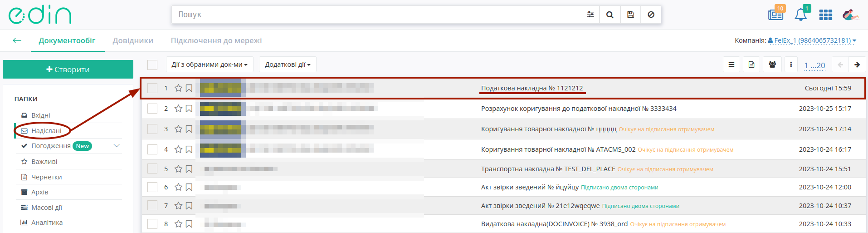The height and width of the screenshot is (233, 868).
Task: Select the checkbox for row 6
Action: [x=152, y=187]
